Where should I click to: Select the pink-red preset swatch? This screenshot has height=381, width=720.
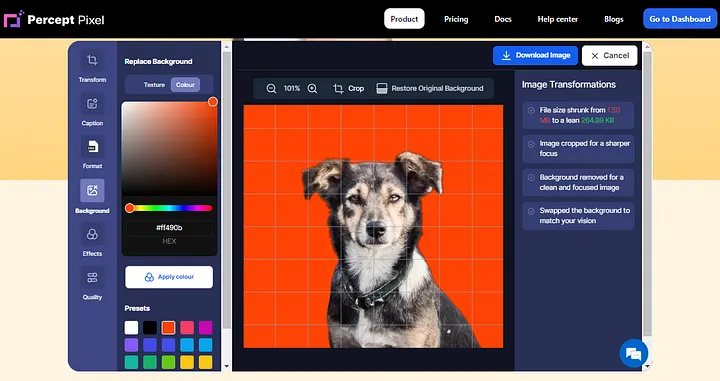tap(187, 328)
